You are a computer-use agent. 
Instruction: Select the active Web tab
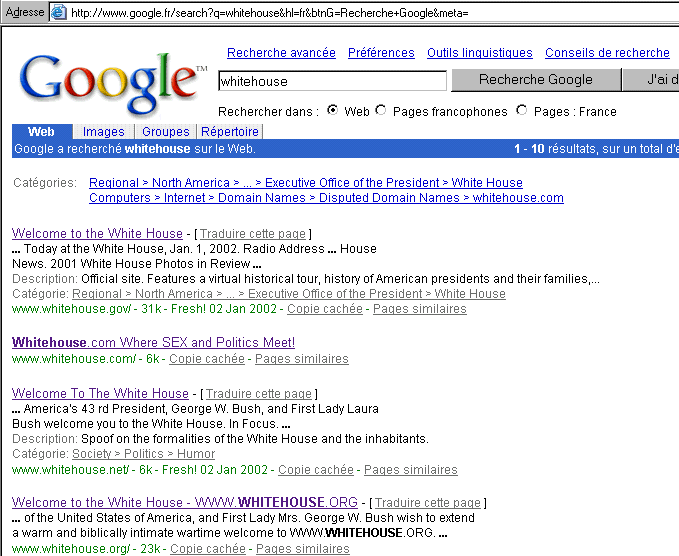coord(41,132)
